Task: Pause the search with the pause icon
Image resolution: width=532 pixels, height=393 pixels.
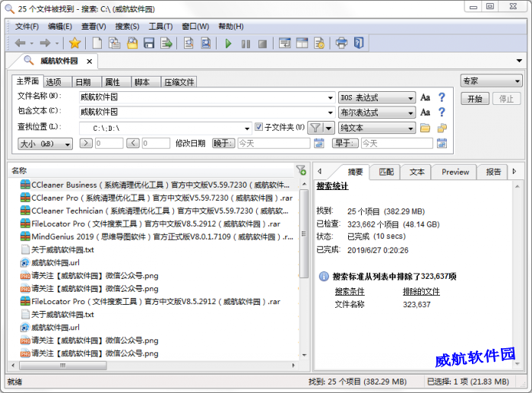Action: (x=245, y=44)
